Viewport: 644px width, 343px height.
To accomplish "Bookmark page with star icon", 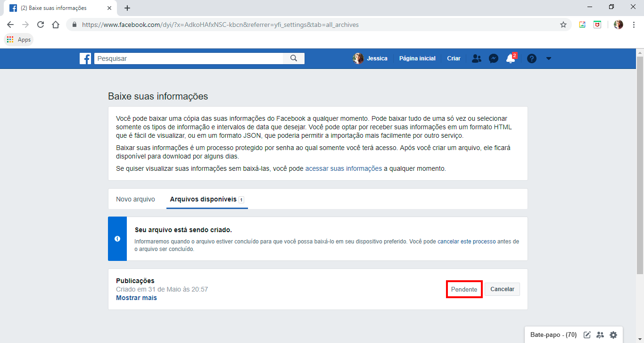I will tap(563, 25).
